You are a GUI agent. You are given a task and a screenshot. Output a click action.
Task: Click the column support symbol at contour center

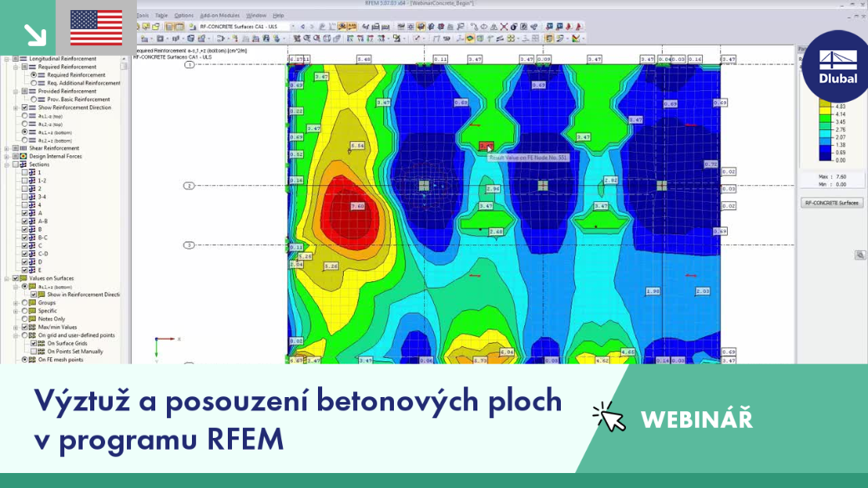(423, 185)
